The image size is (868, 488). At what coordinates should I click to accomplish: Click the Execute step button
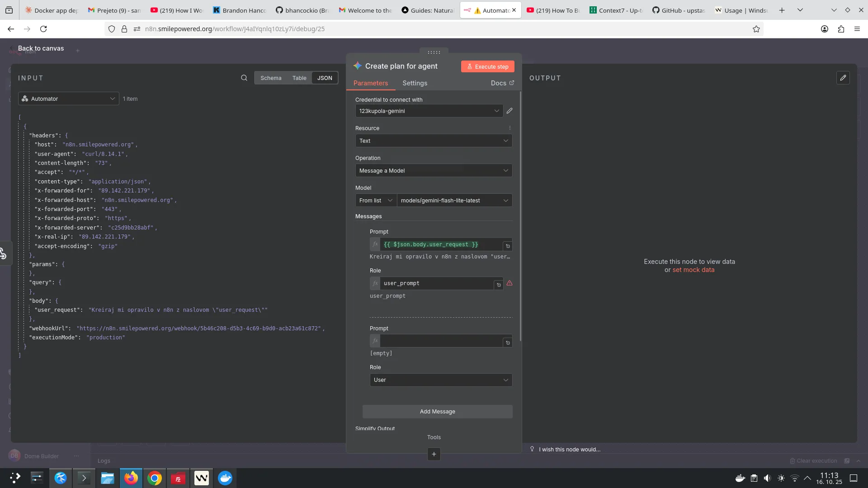click(x=487, y=66)
